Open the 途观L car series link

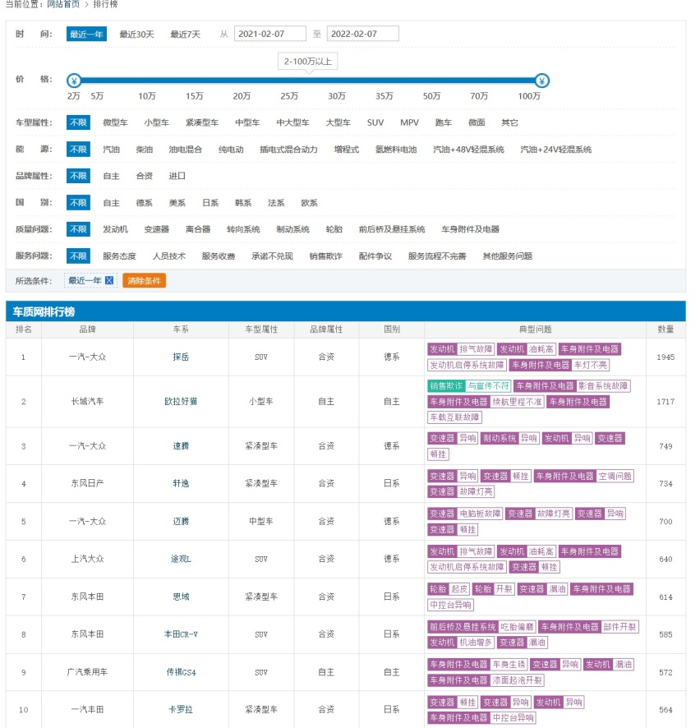point(181,559)
